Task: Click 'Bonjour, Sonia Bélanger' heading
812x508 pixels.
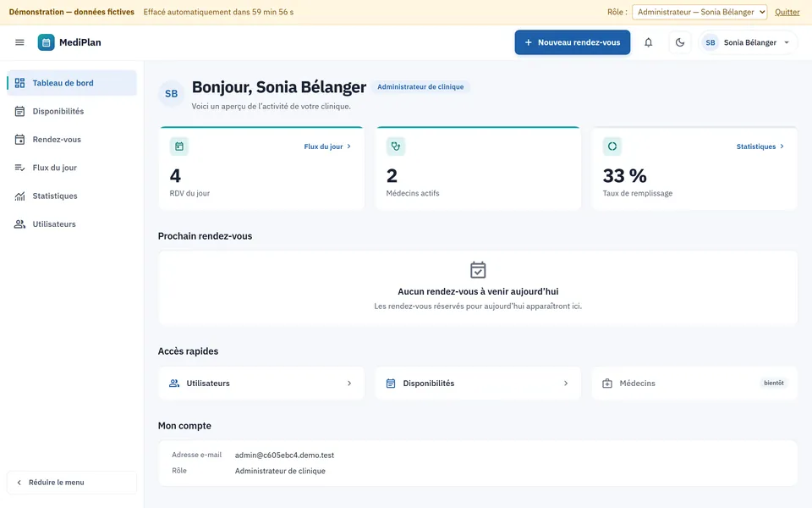Action: (279, 87)
